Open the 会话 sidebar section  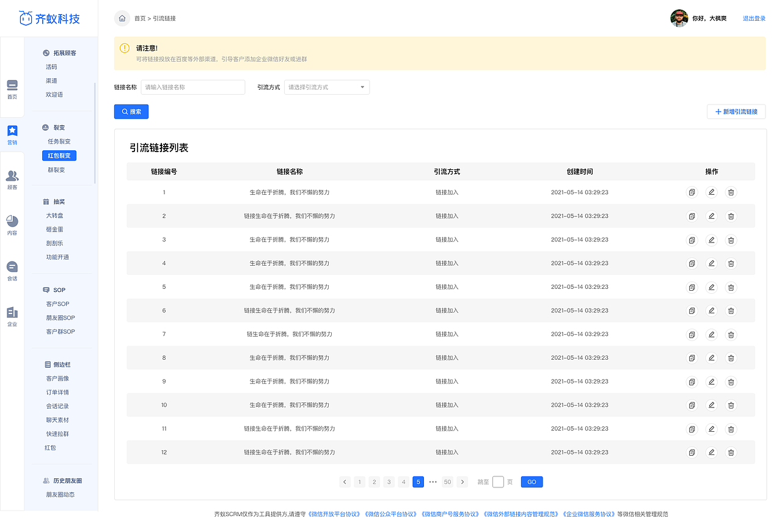12,271
